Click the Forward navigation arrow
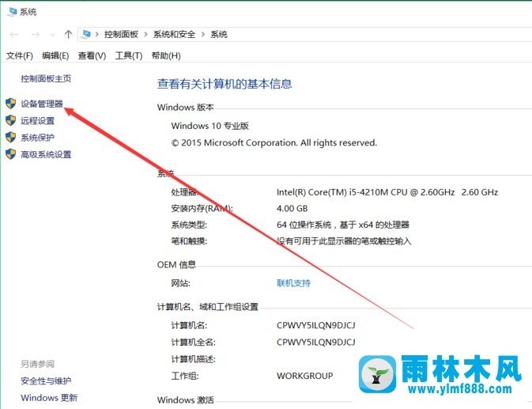Image resolution: width=532 pixels, height=409 pixels. (36, 35)
